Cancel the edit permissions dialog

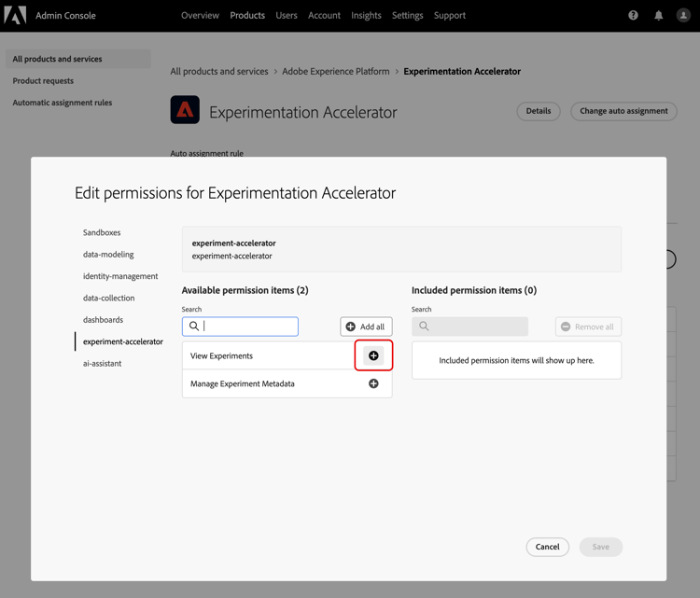(x=547, y=547)
